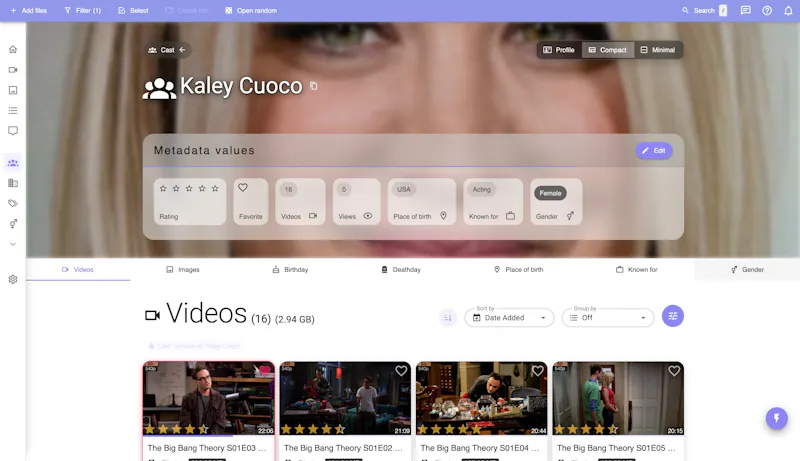This screenshot has width=800, height=461.
Task: Select the Known for tab
Action: (x=636, y=269)
